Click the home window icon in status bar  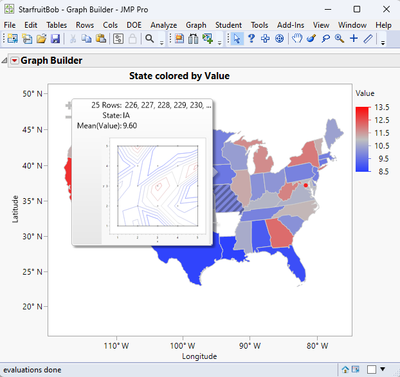point(345,369)
